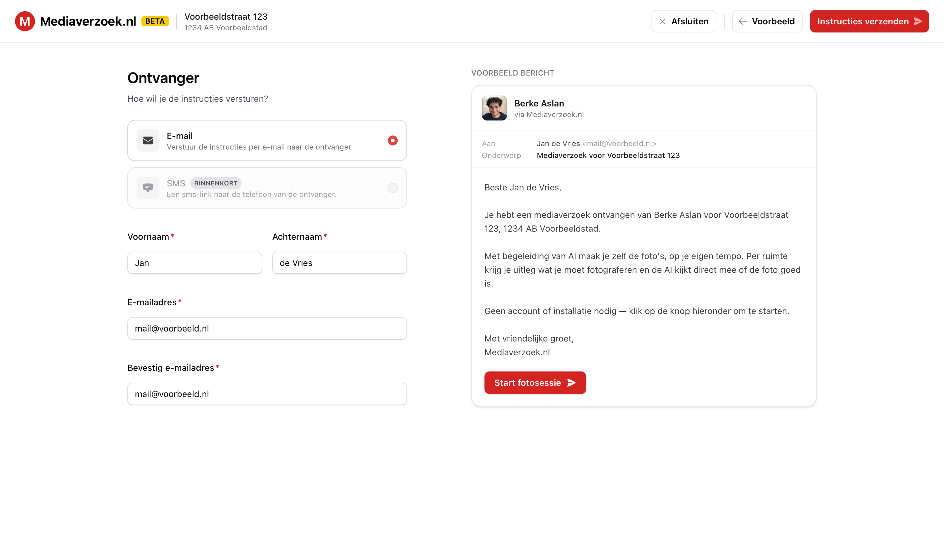Viewport: 944px width, 560px height.
Task: Click the Ontvanger heading
Action: 163,78
